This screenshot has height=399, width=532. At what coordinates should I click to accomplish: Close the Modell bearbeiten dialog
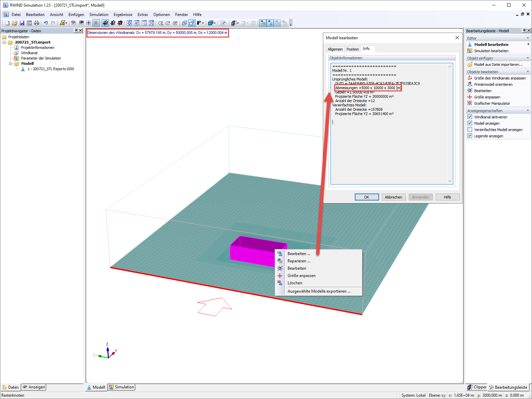(x=457, y=38)
